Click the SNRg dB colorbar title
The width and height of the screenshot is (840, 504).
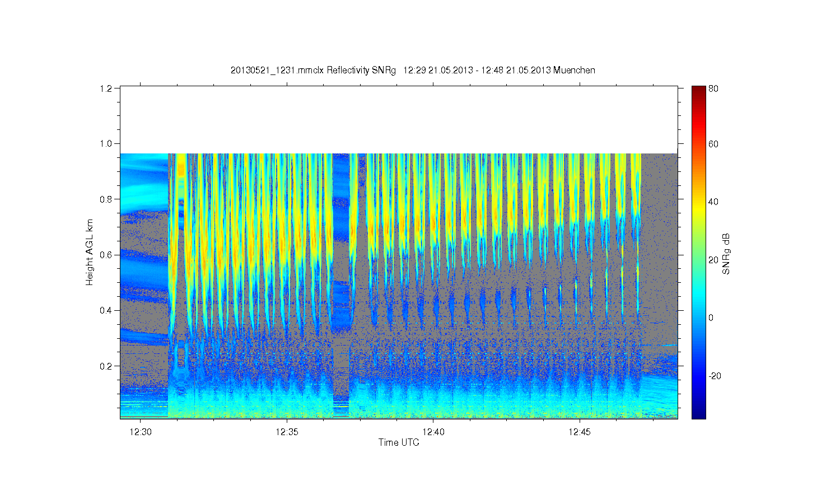coord(726,254)
